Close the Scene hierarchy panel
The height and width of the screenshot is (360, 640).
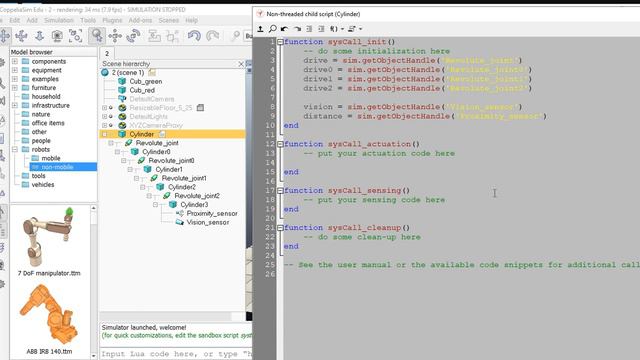[241, 64]
